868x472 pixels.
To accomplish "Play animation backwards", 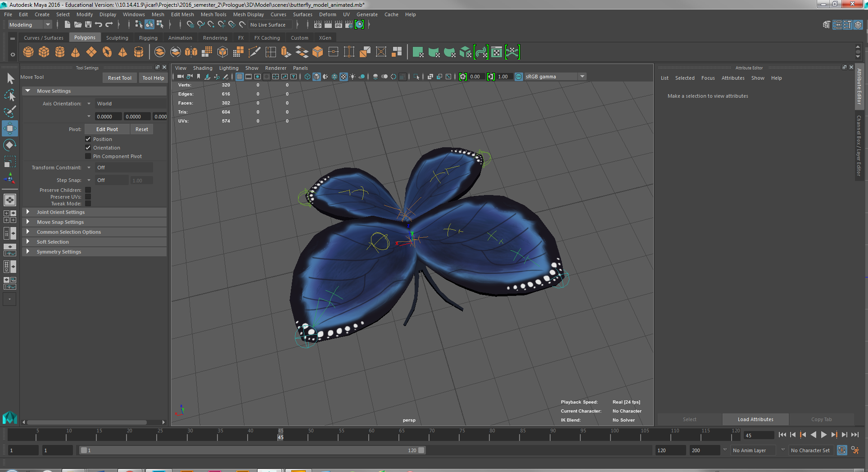I will [x=814, y=435].
